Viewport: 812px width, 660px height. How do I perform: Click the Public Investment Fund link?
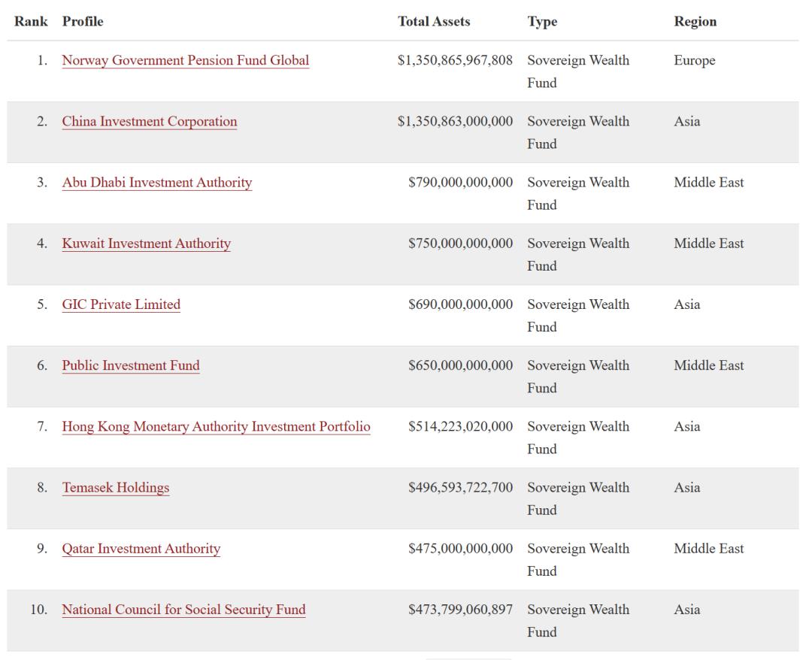pyautogui.click(x=131, y=365)
